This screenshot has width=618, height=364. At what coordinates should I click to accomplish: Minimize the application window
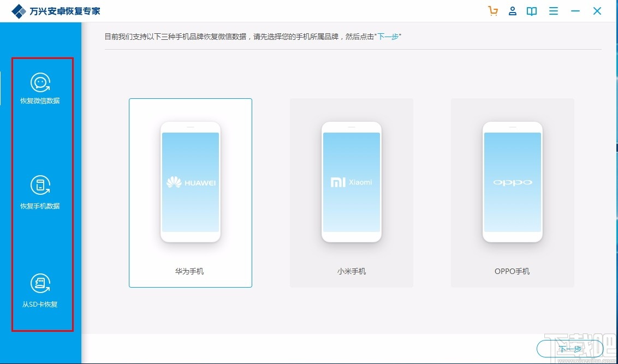pyautogui.click(x=575, y=11)
